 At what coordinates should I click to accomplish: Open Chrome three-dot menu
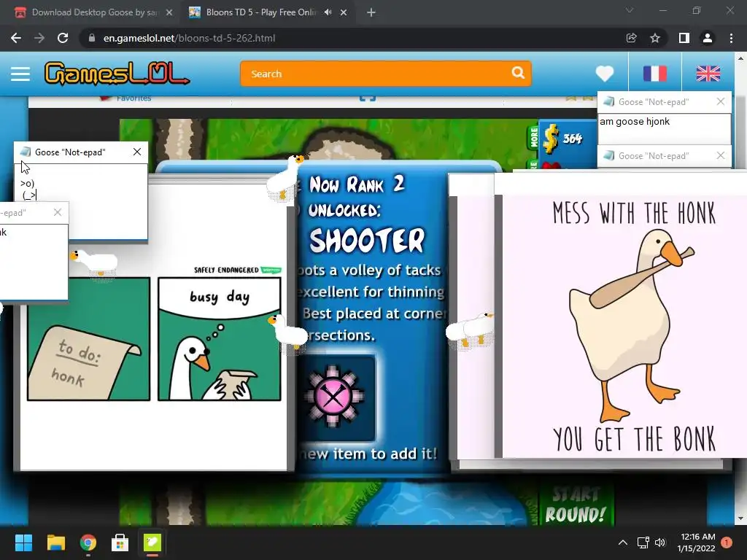pos(731,38)
